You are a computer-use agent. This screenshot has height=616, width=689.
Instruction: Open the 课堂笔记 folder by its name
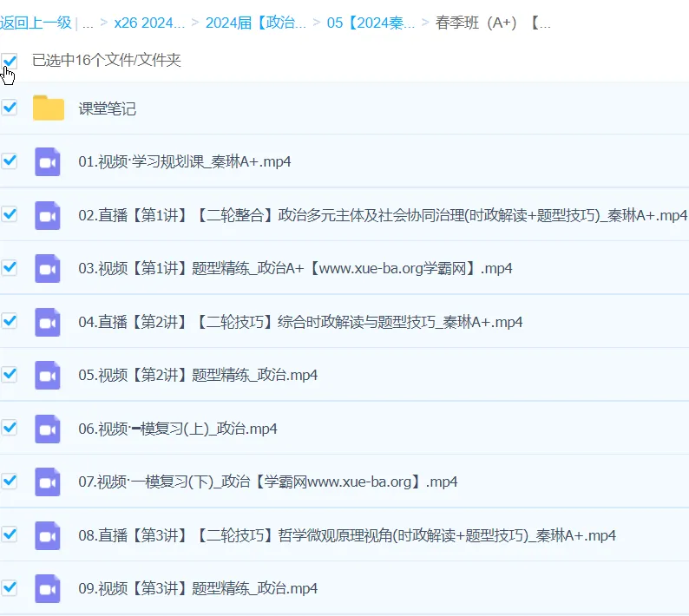(107, 108)
